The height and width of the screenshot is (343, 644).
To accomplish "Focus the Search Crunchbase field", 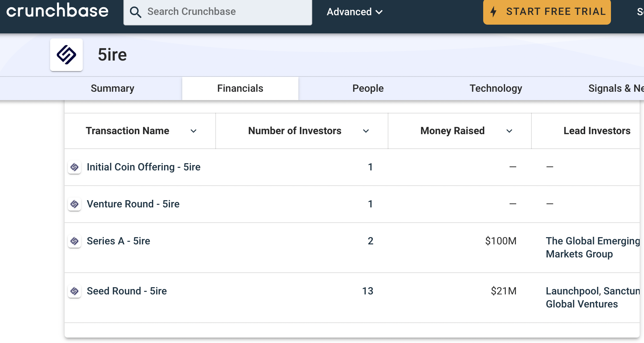I will pyautogui.click(x=218, y=12).
